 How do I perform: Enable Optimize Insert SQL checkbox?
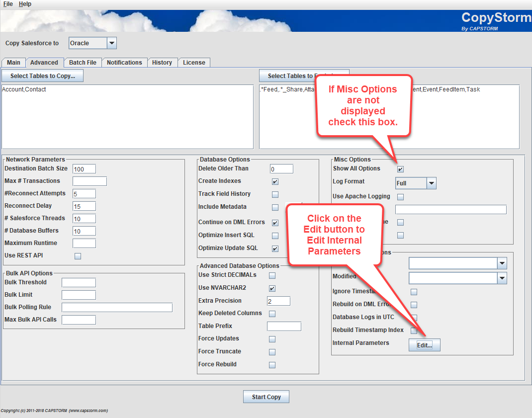[x=275, y=236]
